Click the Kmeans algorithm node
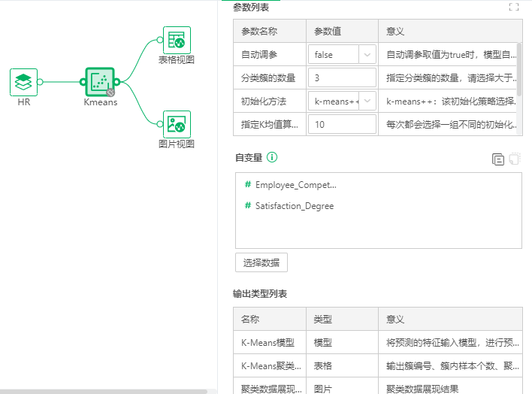The height and width of the screenshot is (394, 532). pos(100,82)
